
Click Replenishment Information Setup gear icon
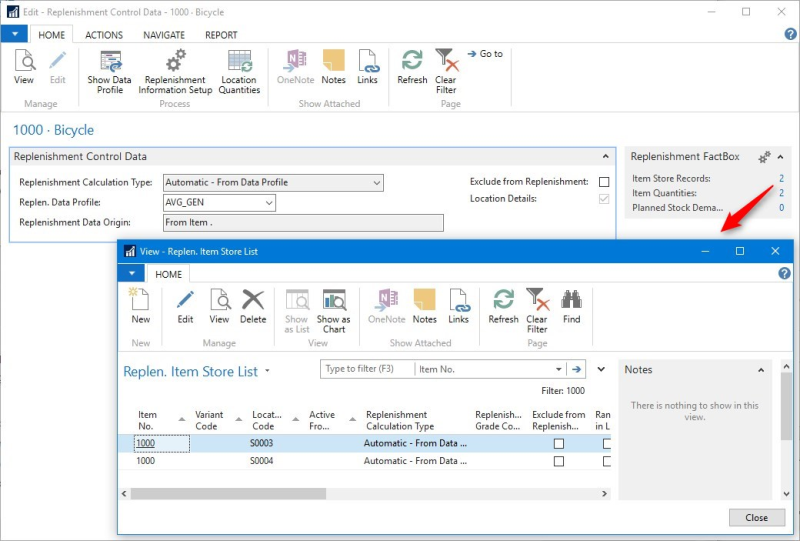click(x=175, y=62)
